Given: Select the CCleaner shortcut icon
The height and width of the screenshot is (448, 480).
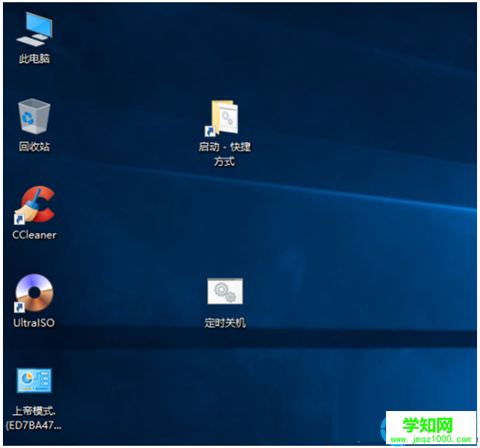Looking at the screenshot, I should 34,205.
